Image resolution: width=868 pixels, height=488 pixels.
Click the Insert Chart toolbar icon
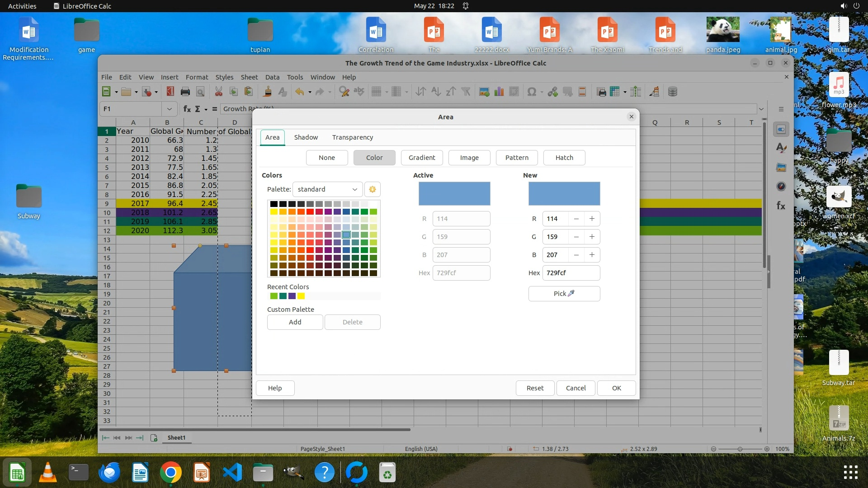click(x=499, y=92)
